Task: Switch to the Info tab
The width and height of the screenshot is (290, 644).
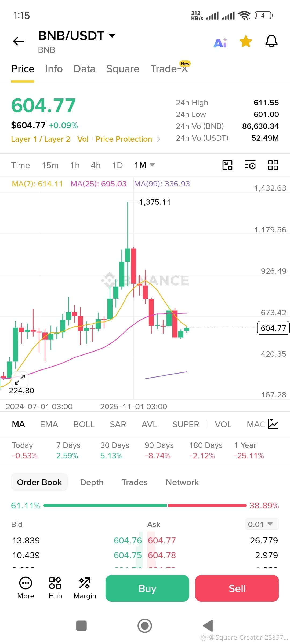Action: click(54, 69)
